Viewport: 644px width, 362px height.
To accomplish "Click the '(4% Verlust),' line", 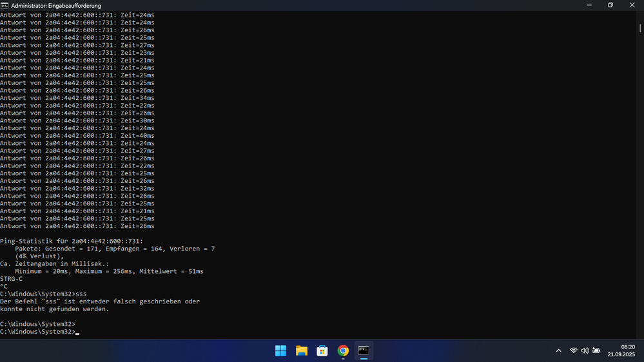I will pos(39,256).
